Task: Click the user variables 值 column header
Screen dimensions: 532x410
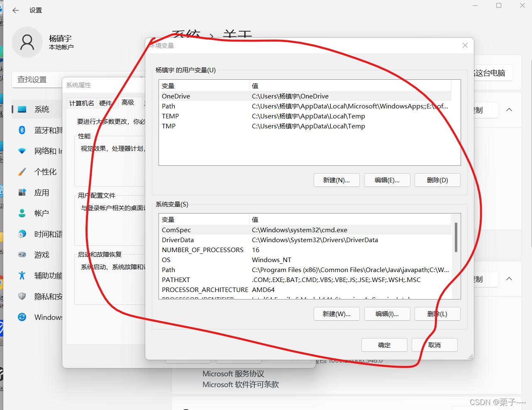Action: [x=350, y=86]
